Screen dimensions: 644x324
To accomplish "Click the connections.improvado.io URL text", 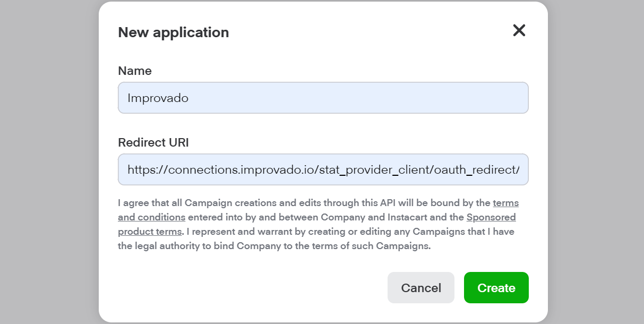I will pyautogui.click(x=237, y=170).
